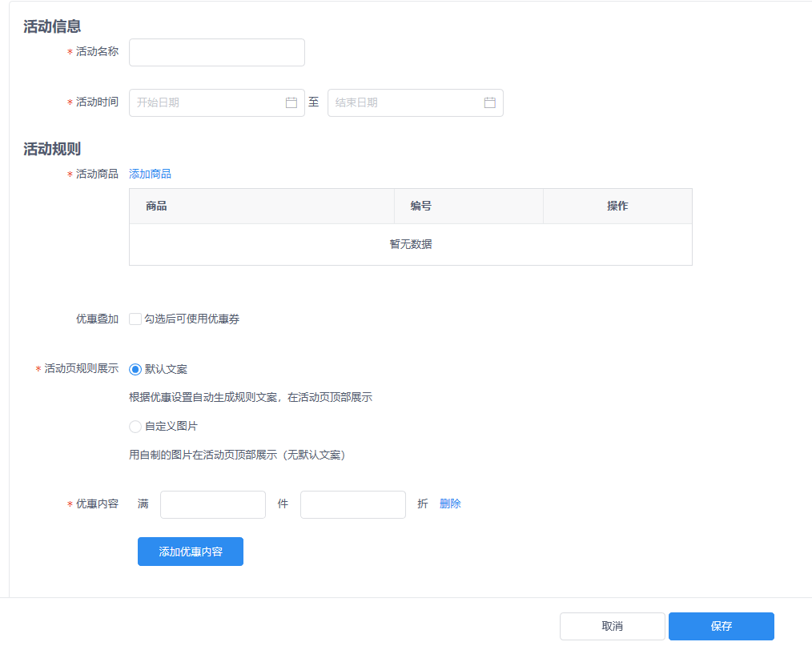
Task: Open the 结束日期 date picker field
Action: 416,102
